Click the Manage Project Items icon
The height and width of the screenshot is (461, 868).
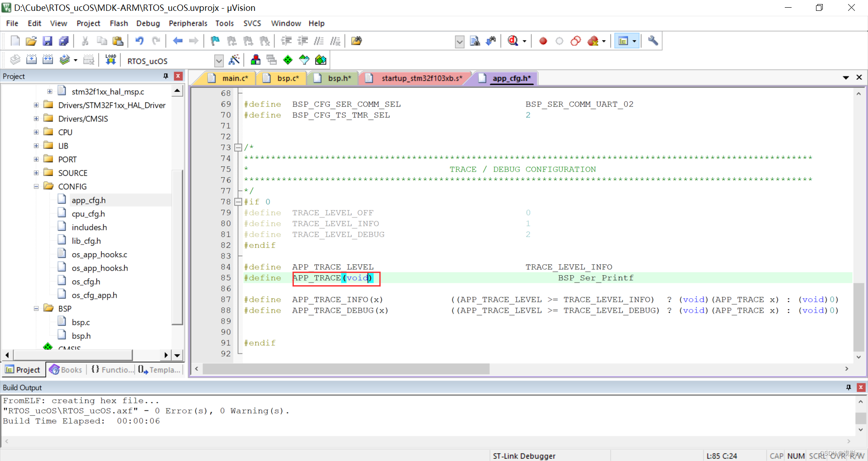point(255,60)
